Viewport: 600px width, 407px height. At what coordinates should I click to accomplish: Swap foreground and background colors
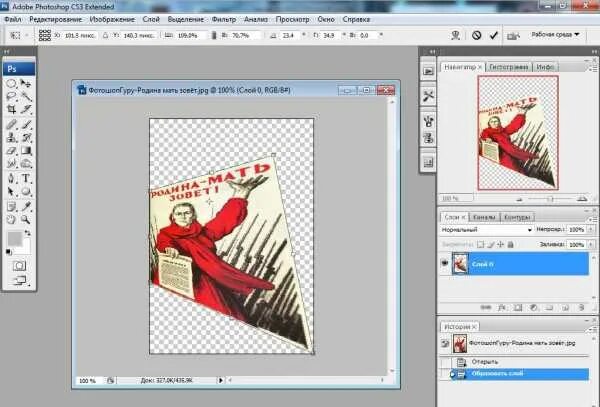(x=28, y=233)
